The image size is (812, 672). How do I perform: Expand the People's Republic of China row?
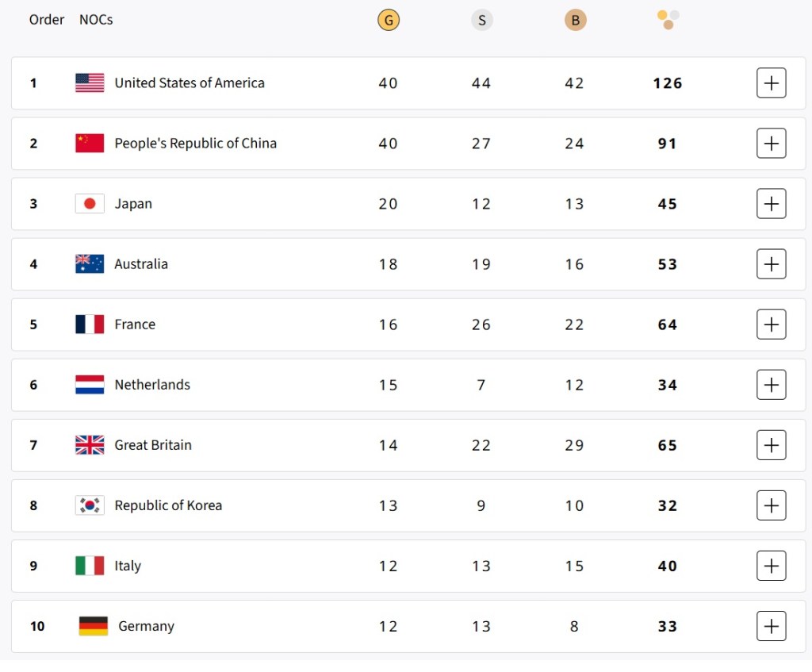click(771, 144)
